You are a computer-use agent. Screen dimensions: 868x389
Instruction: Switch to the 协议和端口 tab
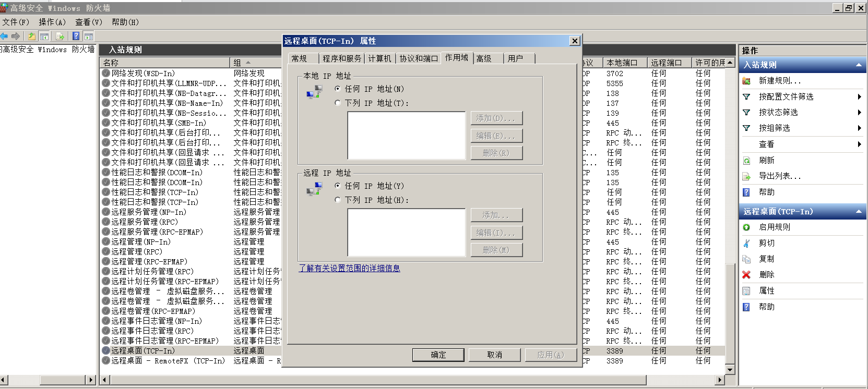(419, 58)
